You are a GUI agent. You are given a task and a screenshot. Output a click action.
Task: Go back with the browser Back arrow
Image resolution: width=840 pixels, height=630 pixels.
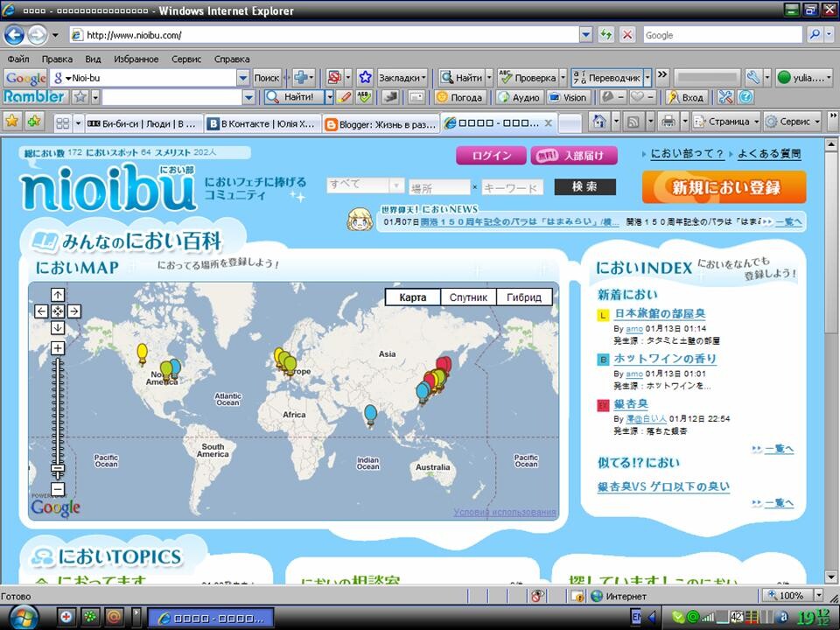click(15, 35)
